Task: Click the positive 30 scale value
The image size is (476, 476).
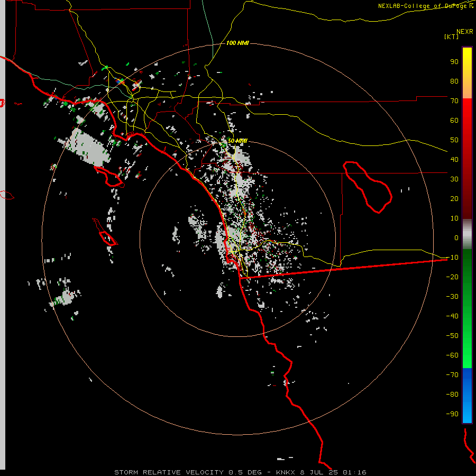Action: tap(454, 179)
